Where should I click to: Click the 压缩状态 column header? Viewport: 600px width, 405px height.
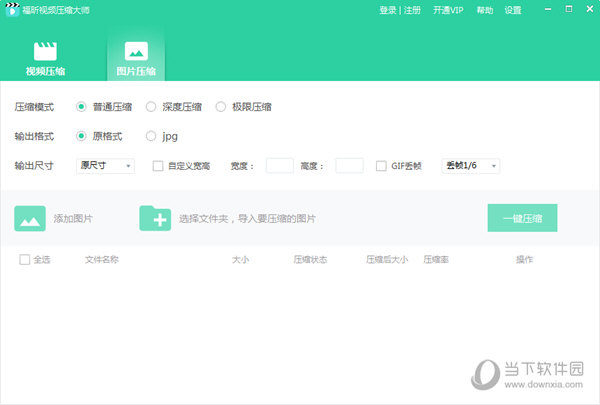[x=310, y=260]
